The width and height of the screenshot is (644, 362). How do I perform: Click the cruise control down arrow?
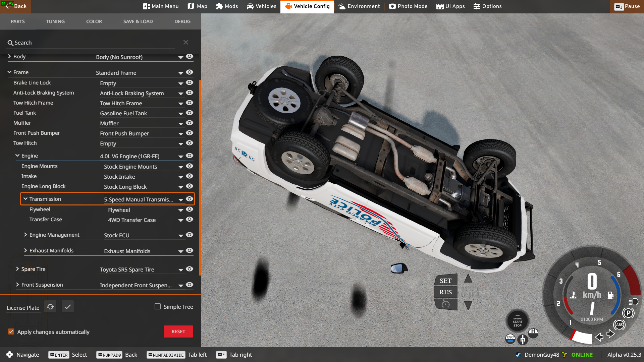(x=468, y=305)
